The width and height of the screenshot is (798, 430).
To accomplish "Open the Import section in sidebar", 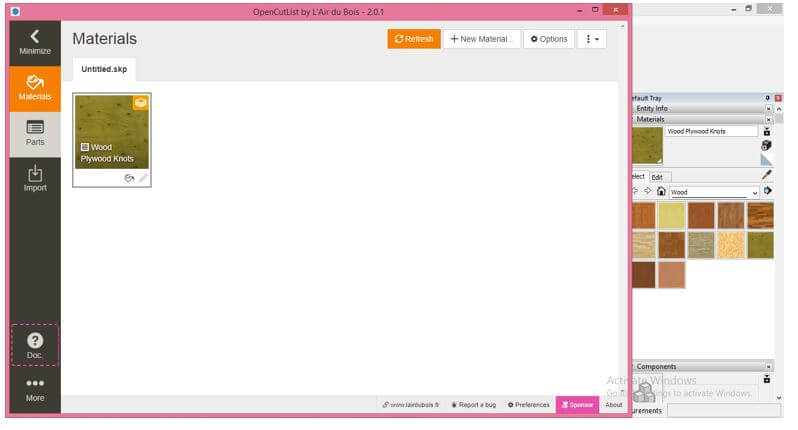I will click(35, 179).
